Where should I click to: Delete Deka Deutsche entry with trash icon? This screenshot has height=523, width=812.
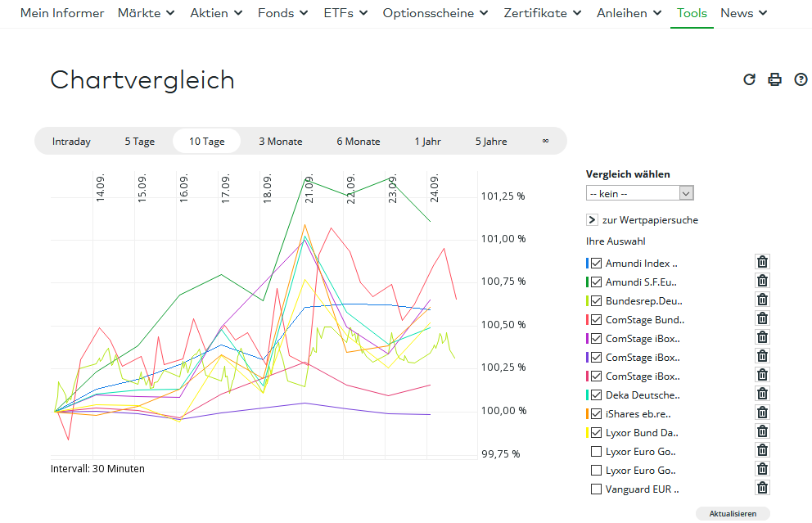pos(762,394)
